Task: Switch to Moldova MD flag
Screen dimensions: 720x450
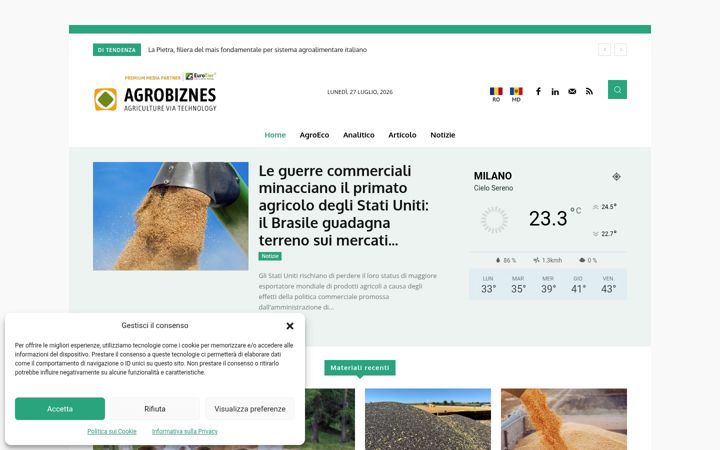Action: (516, 94)
